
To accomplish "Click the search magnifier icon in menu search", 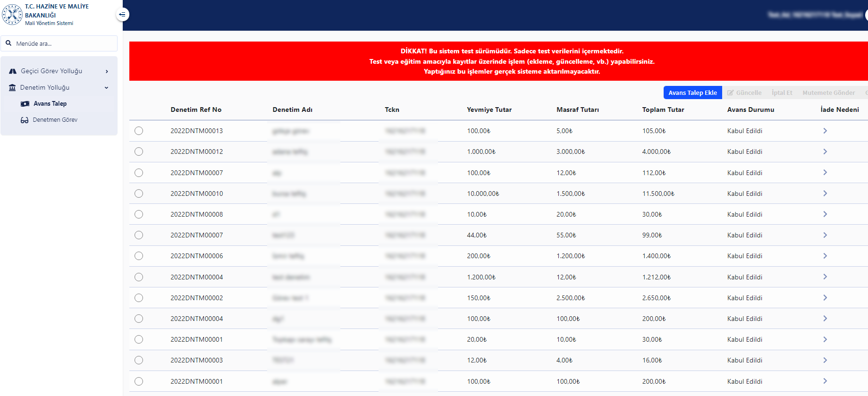I will (8, 43).
